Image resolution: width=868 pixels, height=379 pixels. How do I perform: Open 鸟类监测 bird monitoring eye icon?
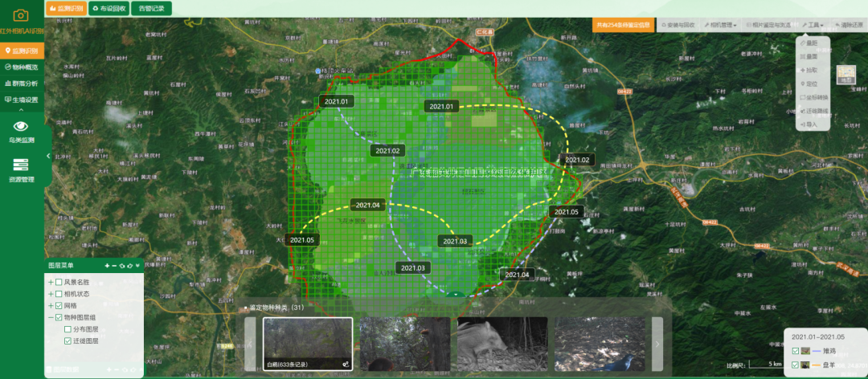pyautogui.click(x=21, y=126)
